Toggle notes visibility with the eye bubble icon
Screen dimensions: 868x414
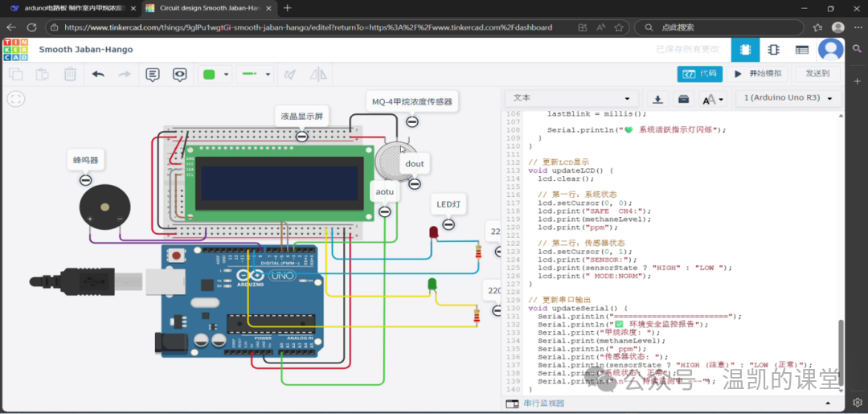point(179,74)
